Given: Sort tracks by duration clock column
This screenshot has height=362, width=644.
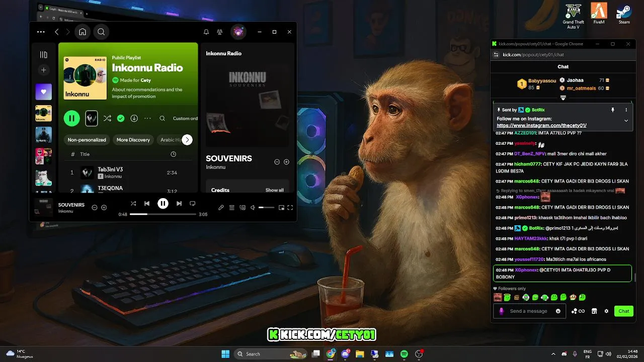Looking at the screenshot, I should coord(173,154).
